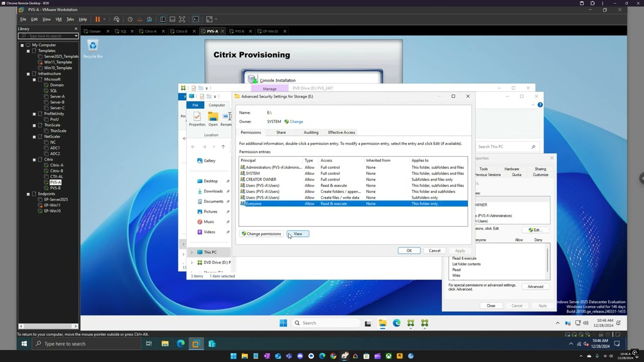Open Downloads in Explorer navigation pane
Screen dimensions: 644x362
(x=213, y=191)
